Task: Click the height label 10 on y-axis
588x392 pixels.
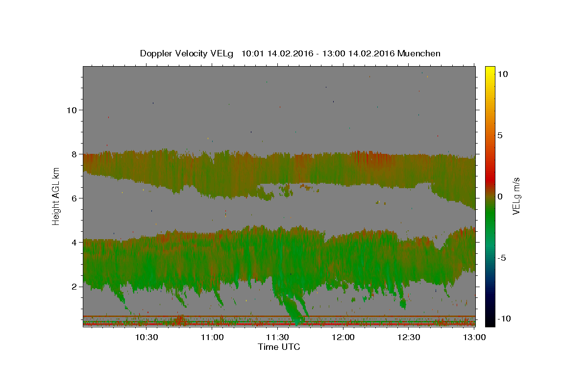Action: [71, 110]
